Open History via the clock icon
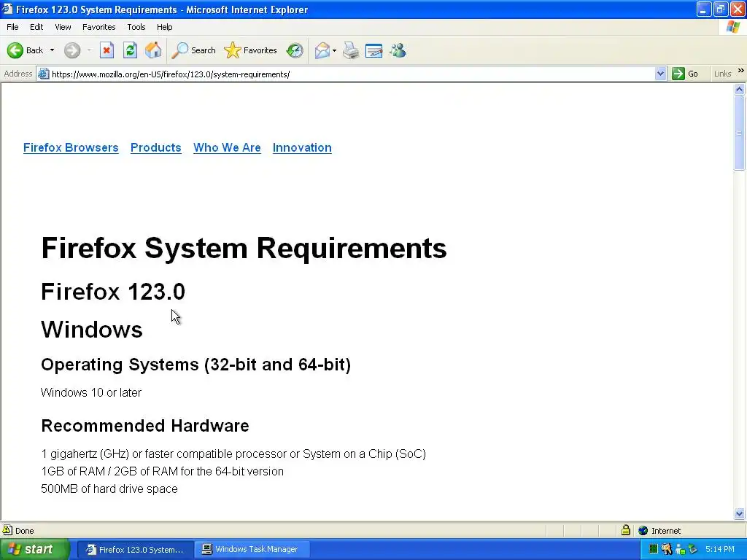This screenshot has height=560, width=747. click(x=295, y=50)
